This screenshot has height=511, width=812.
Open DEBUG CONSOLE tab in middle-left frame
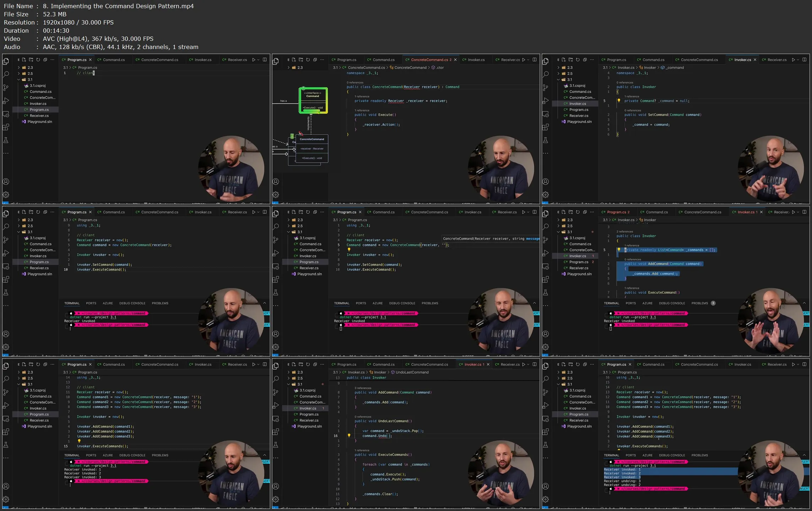(x=132, y=303)
